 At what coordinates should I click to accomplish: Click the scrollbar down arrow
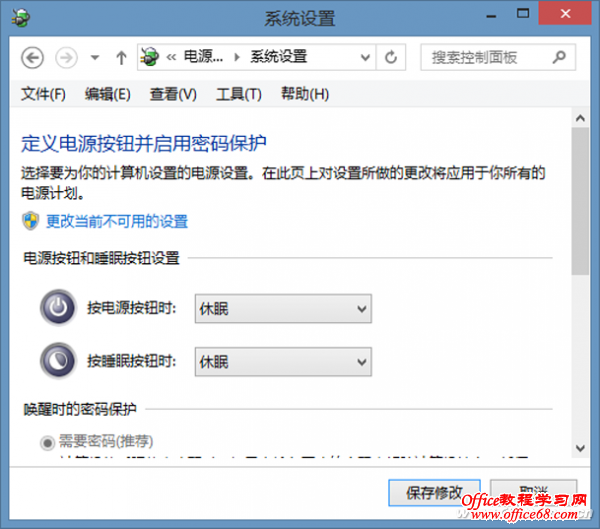click(580, 448)
